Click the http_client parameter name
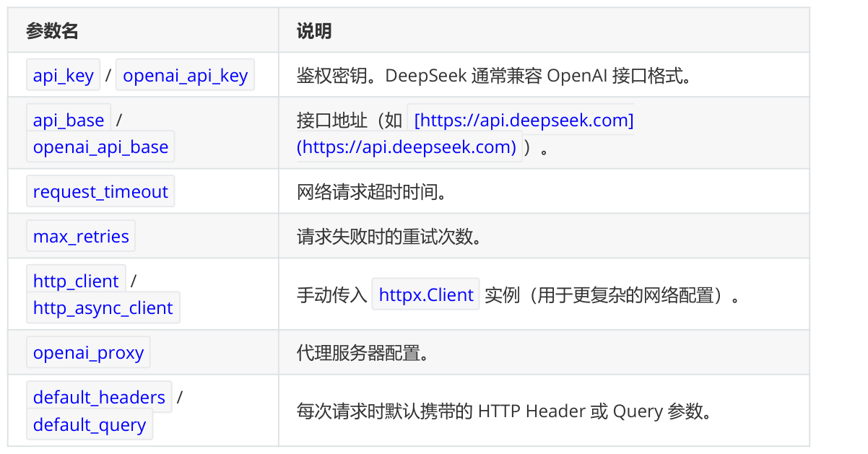This screenshot has height=454, width=868. click(76, 281)
